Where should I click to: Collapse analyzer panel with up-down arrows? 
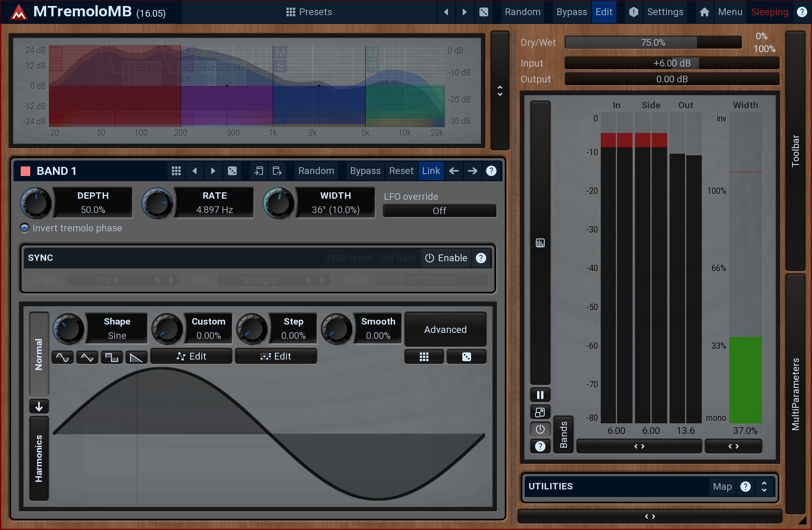pyautogui.click(x=500, y=91)
